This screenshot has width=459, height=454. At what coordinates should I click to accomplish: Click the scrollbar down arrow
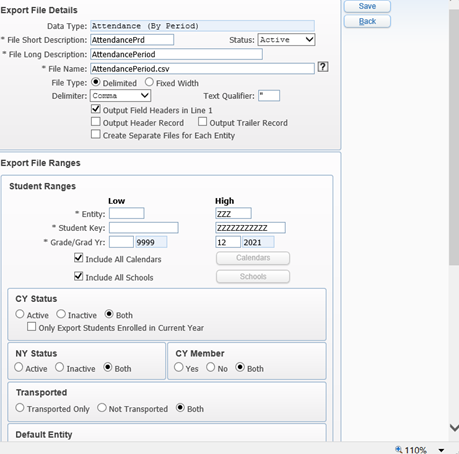click(454, 428)
